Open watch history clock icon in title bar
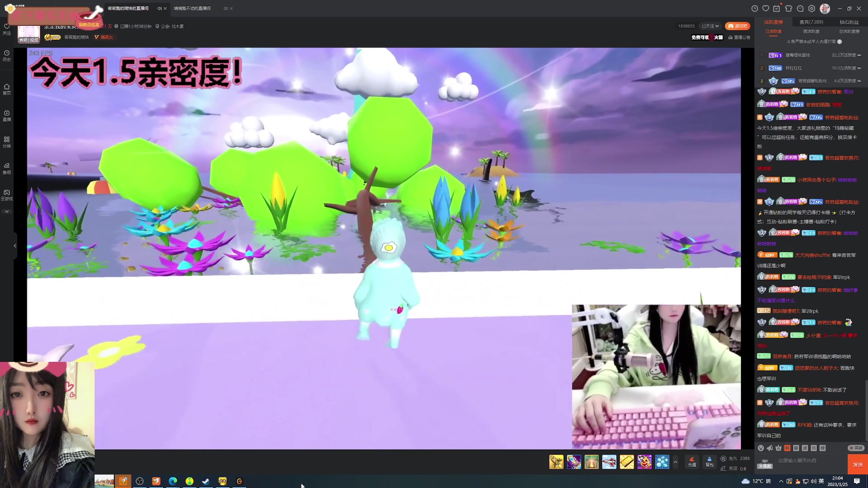868x488 pixels. tap(755, 9)
